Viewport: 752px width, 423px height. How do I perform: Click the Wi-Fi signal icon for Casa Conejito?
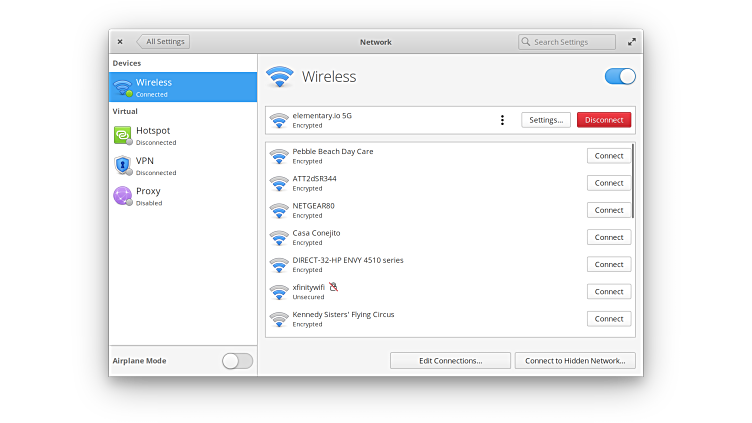278,237
